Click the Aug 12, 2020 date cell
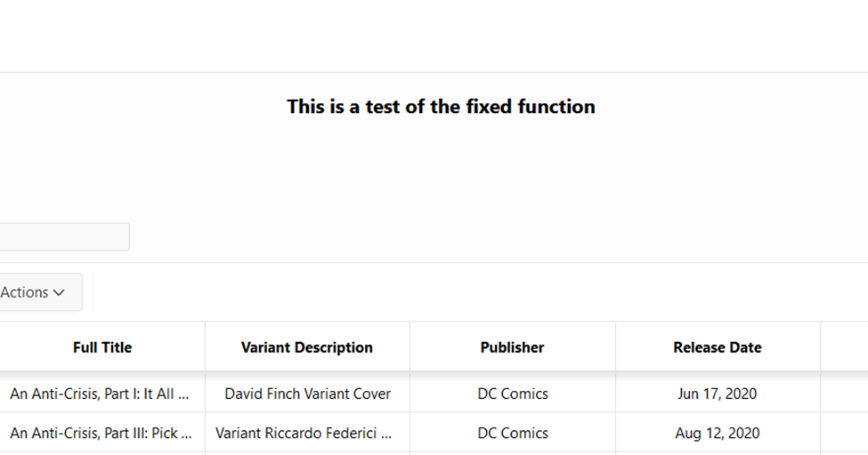868x455 pixels. [718, 433]
